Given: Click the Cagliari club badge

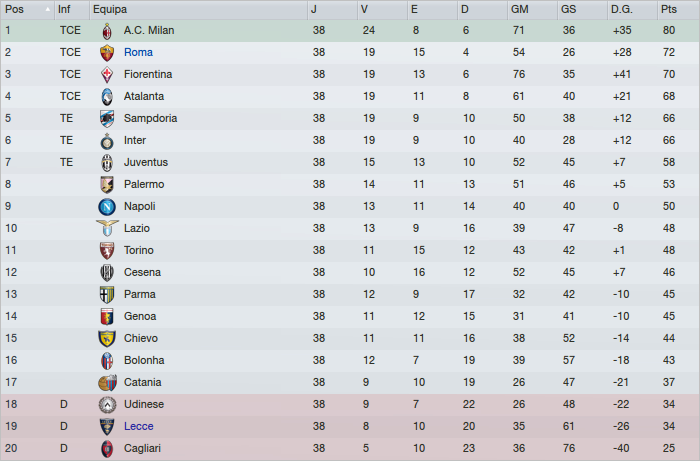Looking at the screenshot, I should [107, 448].
